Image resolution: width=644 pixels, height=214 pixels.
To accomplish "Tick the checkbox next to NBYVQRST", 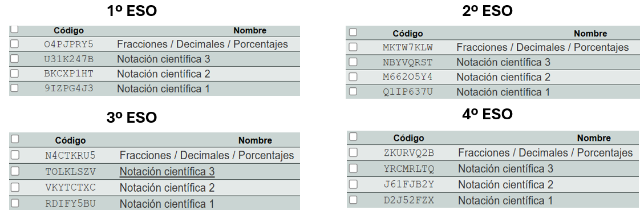I will point(353,62).
